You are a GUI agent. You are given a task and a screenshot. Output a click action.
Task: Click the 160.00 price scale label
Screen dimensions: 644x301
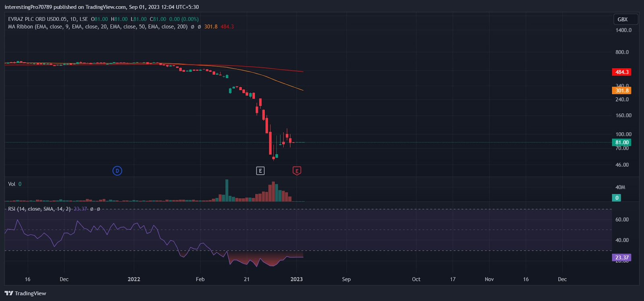(623, 115)
